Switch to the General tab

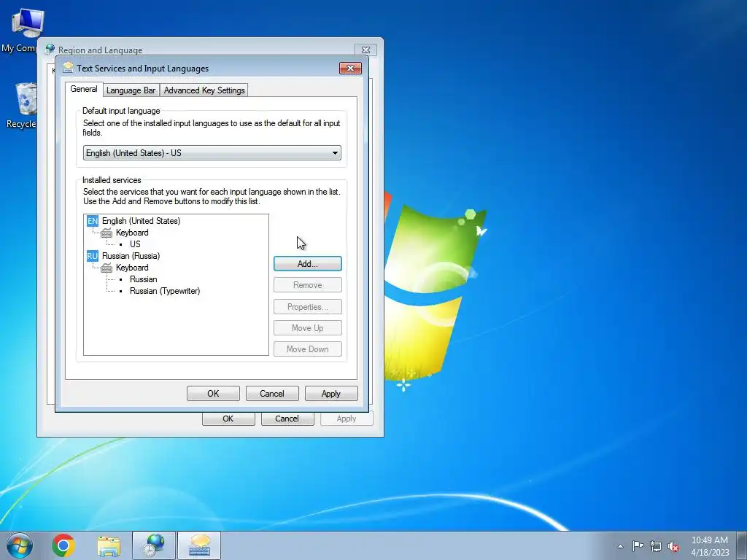(x=84, y=89)
